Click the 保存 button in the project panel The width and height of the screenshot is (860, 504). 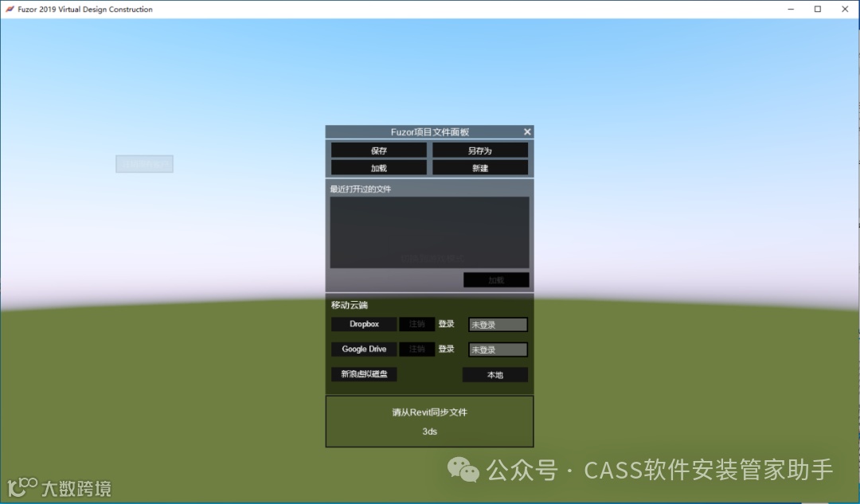click(x=378, y=150)
